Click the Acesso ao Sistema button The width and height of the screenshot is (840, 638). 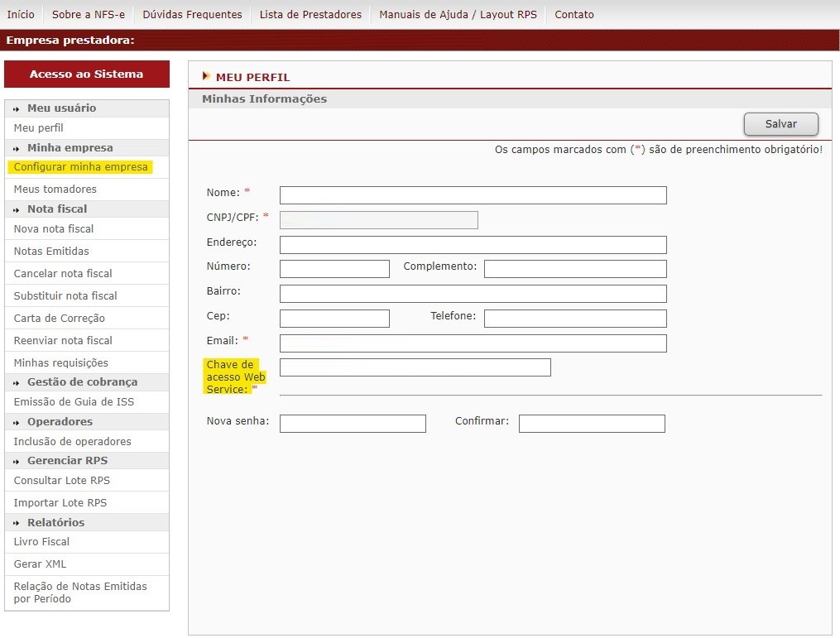(x=87, y=74)
